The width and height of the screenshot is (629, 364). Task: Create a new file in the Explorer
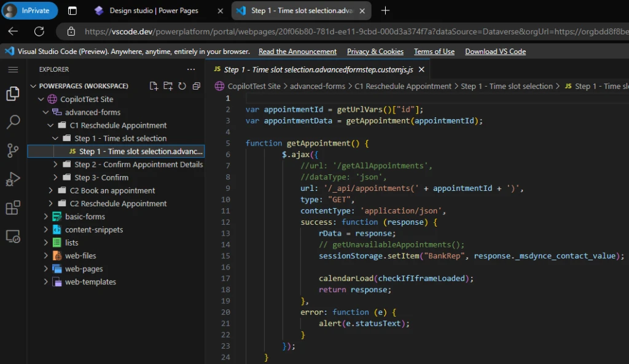pyautogui.click(x=154, y=86)
